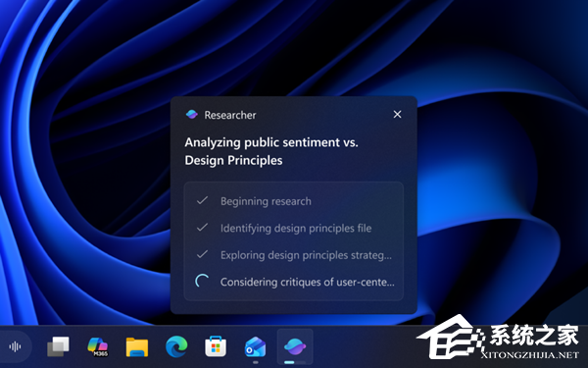Close the Researcher popup

[397, 115]
